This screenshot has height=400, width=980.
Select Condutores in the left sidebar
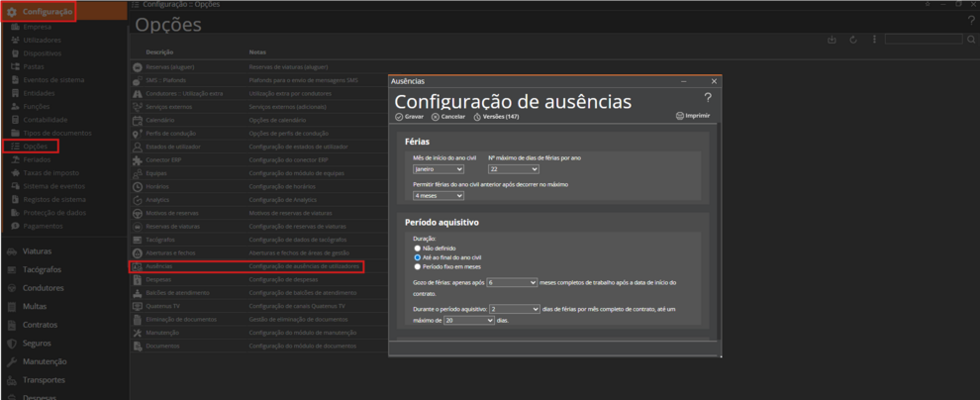tap(43, 288)
